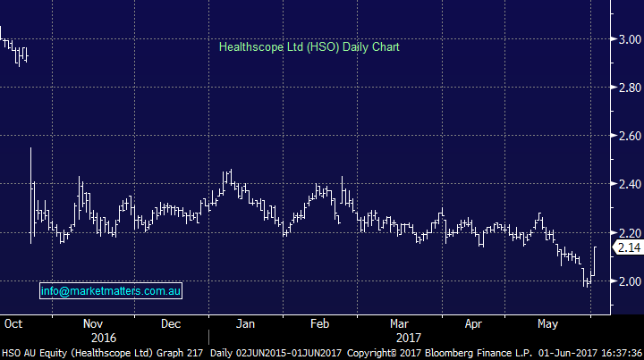Click the 3.00 price axis label

coord(630,39)
